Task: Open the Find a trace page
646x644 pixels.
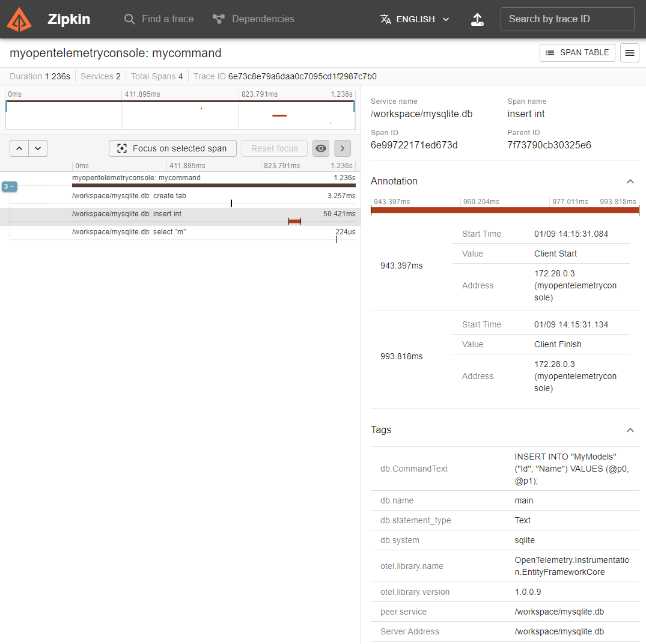Action: pyautogui.click(x=159, y=19)
